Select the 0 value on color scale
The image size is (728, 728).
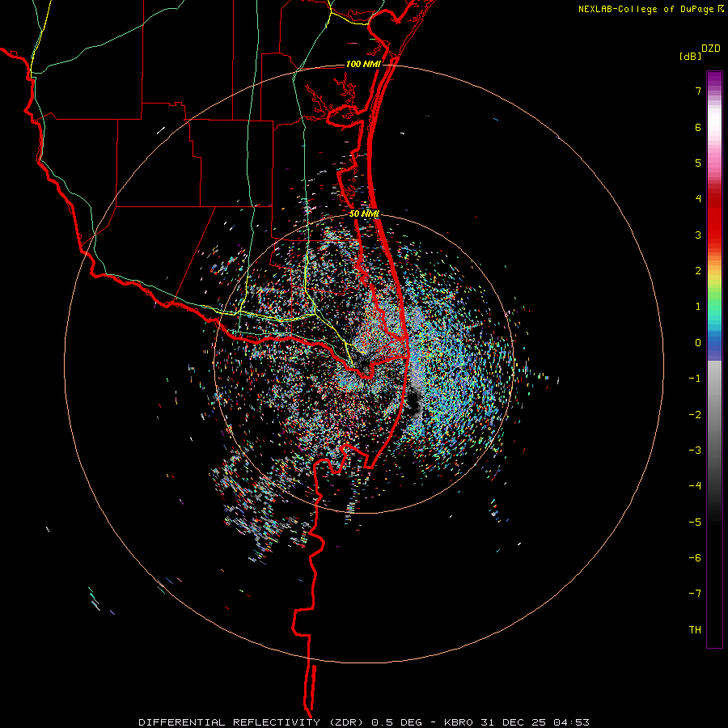pos(698,343)
